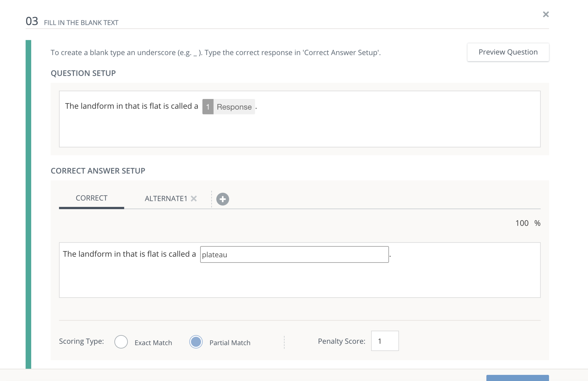The image size is (588, 381).
Task: Click the plateau answer input field
Action: (294, 254)
